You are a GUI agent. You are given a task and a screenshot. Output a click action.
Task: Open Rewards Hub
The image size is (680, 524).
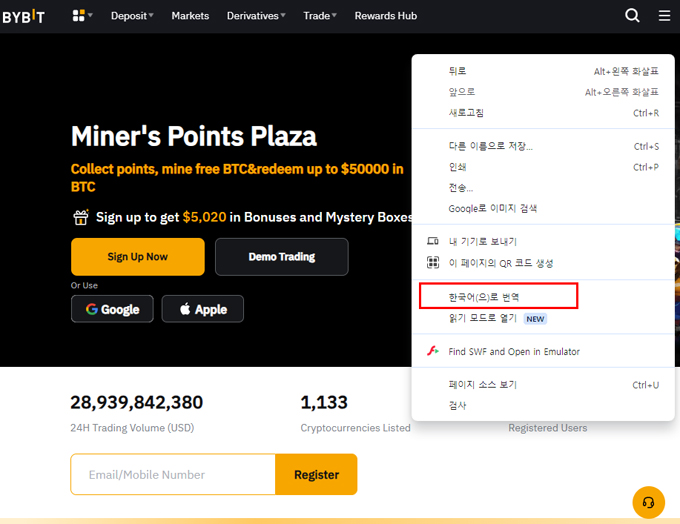pos(386,16)
